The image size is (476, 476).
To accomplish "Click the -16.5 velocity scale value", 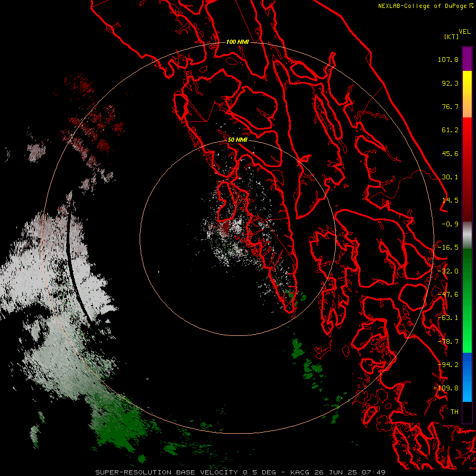I will (x=448, y=248).
